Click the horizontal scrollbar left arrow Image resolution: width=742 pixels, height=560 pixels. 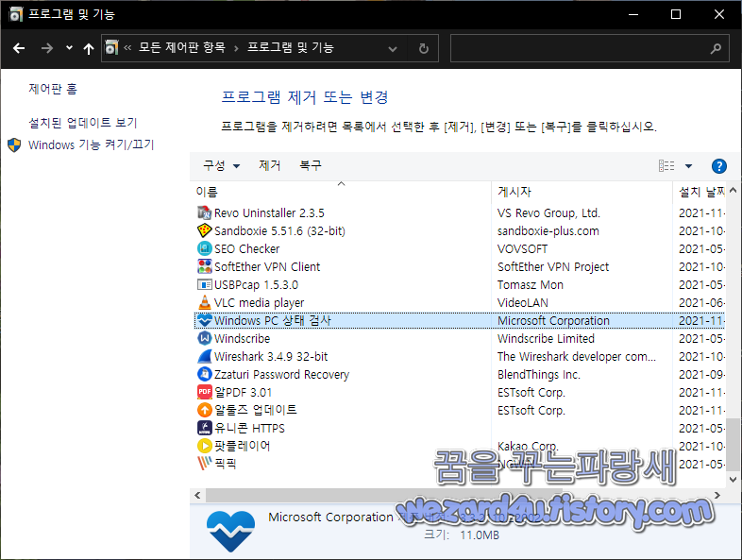click(197, 496)
